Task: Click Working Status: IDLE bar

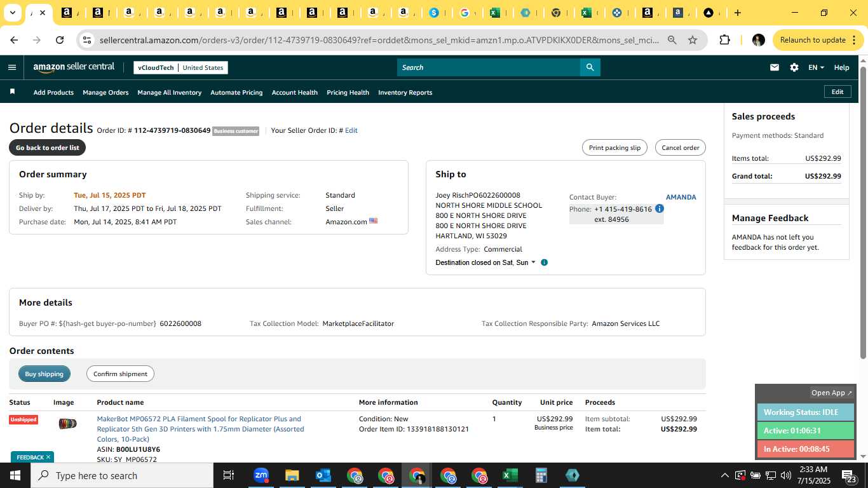Action: click(806, 412)
